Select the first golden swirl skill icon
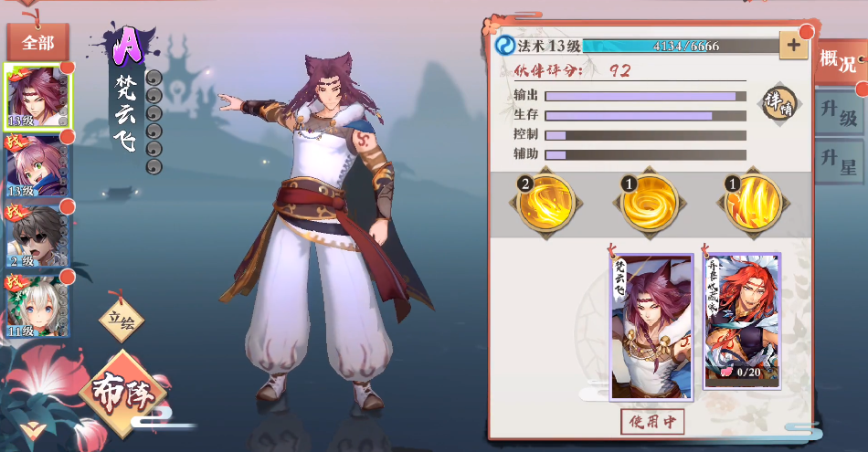This screenshot has width=868, height=452. point(545,203)
